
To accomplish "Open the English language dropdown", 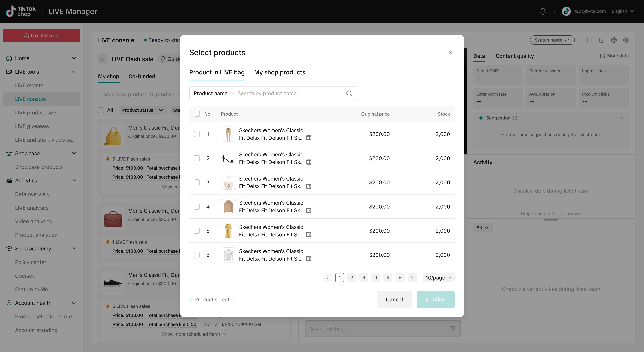I will (x=623, y=11).
